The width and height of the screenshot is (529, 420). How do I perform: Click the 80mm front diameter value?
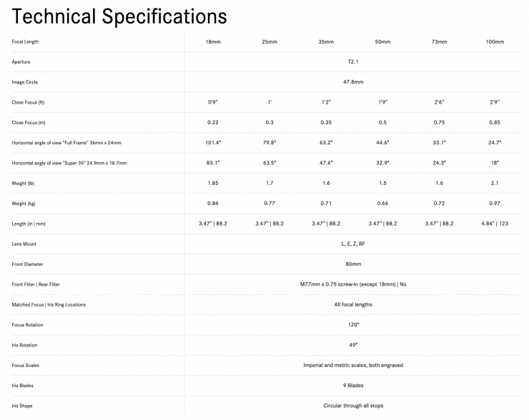pyautogui.click(x=353, y=264)
